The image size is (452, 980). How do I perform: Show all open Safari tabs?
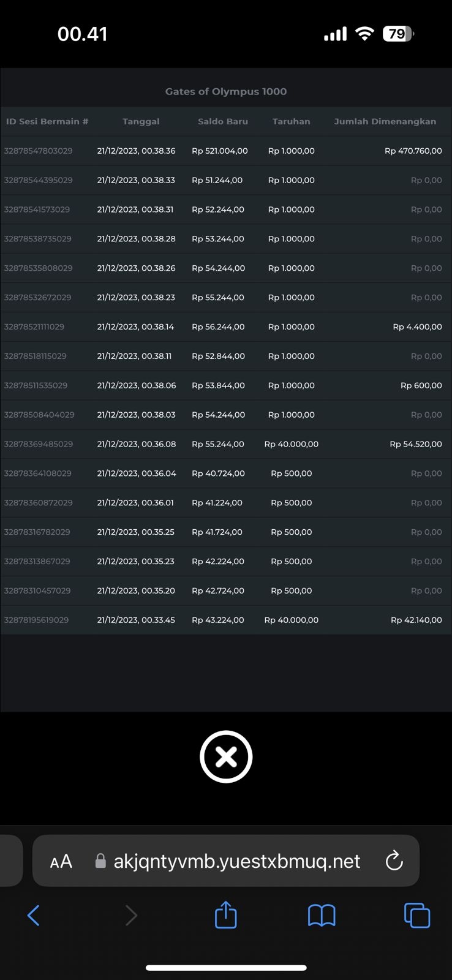pos(417,916)
